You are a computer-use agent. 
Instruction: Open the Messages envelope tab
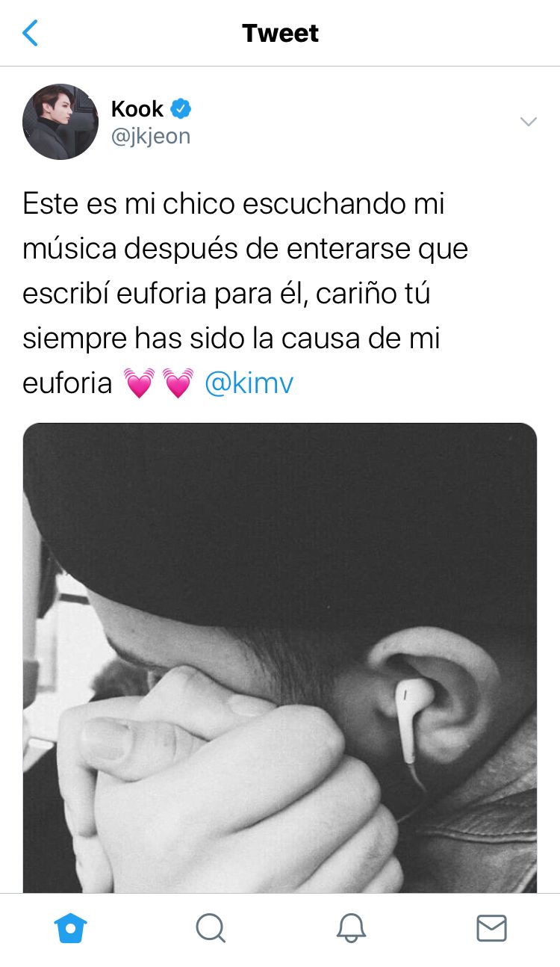point(491,929)
